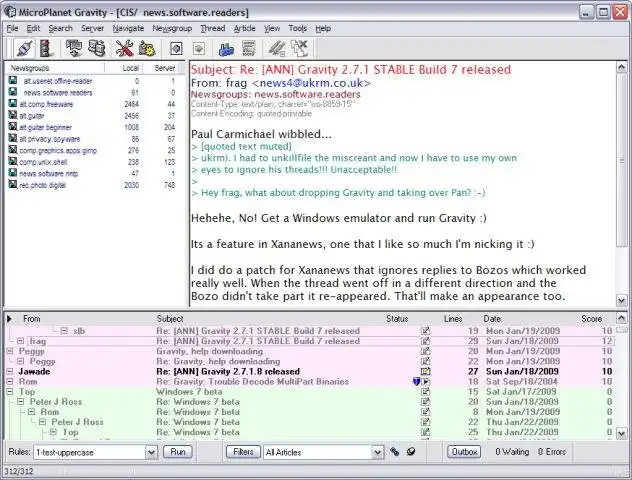Click the document list icon in toolbar

coord(249,49)
